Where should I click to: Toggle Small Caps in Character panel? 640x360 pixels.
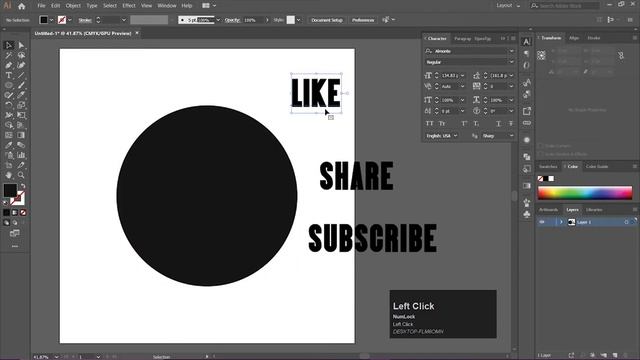coord(442,123)
